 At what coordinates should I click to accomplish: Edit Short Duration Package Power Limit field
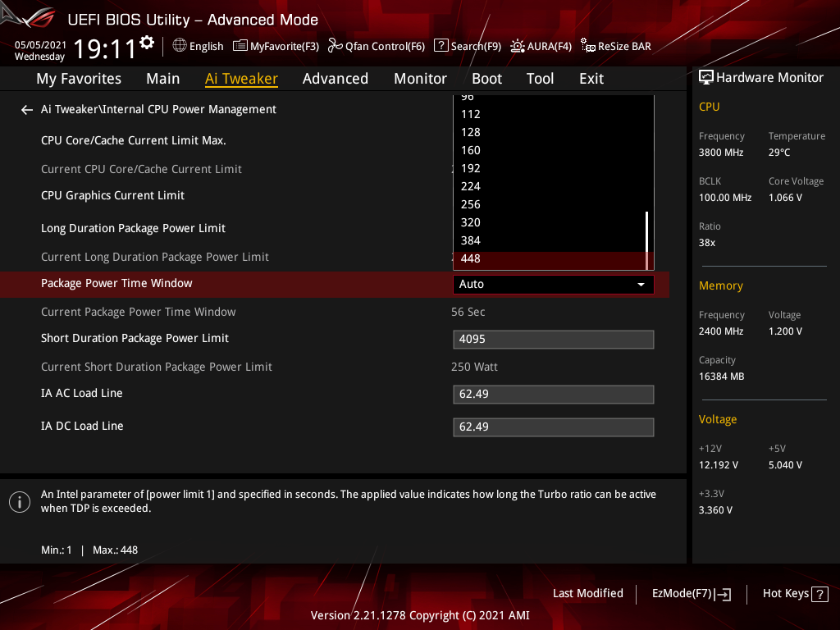pyautogui.click(x=554, y=339)
